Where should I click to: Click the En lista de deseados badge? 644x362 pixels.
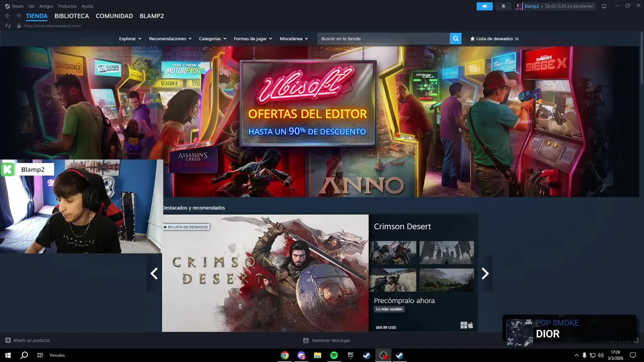(186, 227)
